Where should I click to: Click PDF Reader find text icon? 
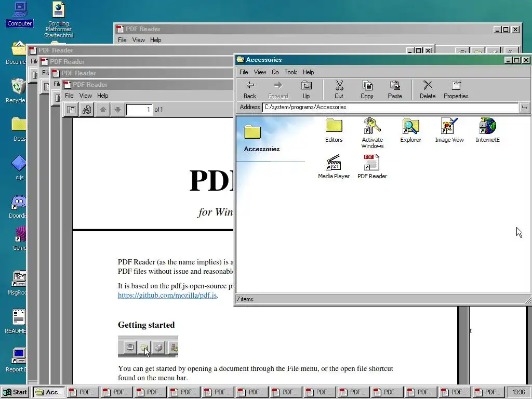point(87,110)
